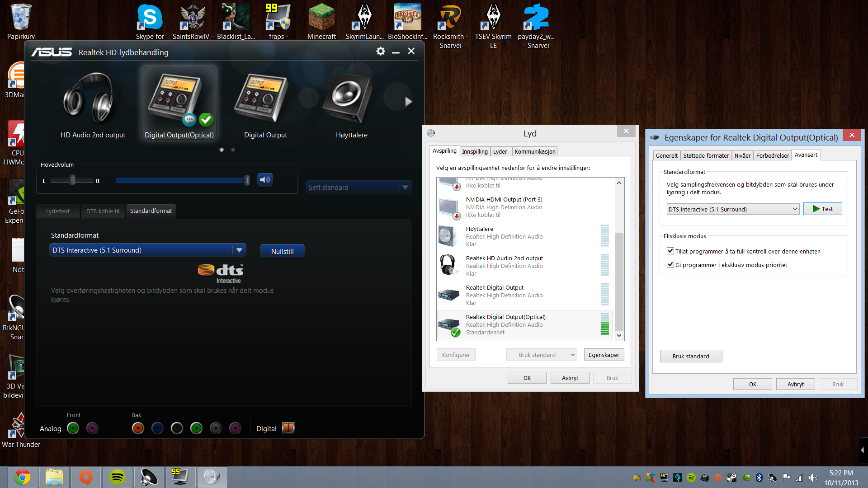Open the Nivåer tab
The image size is (868, 488).
(742, 155)
